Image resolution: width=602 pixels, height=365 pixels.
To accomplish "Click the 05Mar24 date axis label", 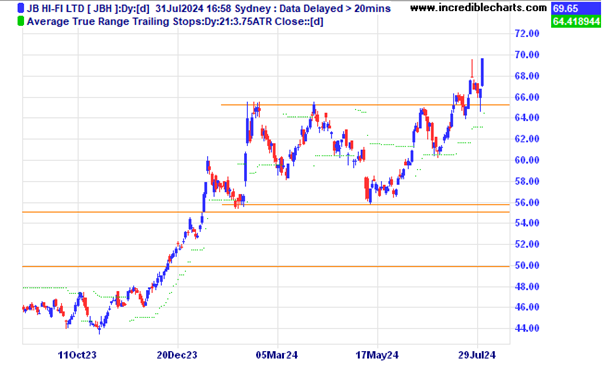I will pyautogui.click(x=277, y=355).
